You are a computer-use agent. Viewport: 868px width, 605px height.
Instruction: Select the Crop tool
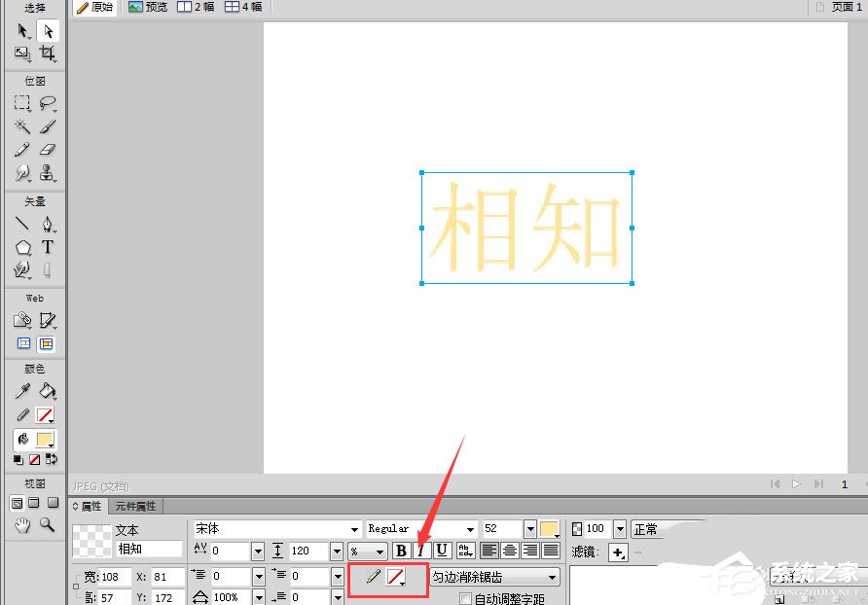(49, 53)
